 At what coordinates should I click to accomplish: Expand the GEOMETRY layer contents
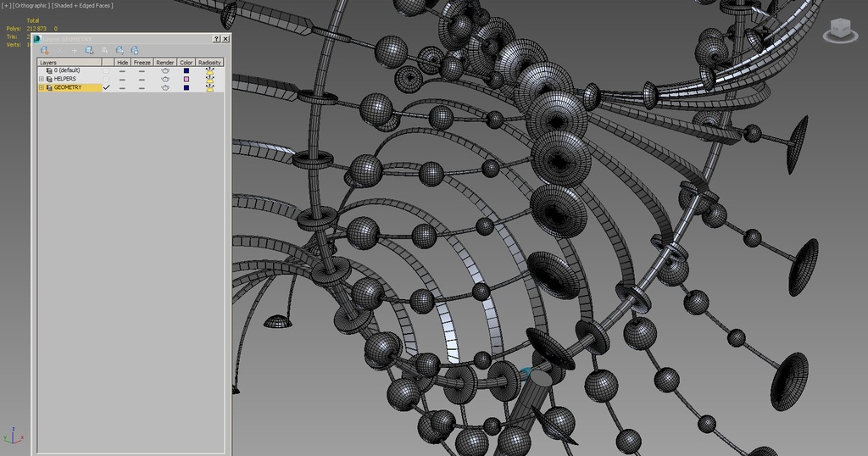click(41, 87)
